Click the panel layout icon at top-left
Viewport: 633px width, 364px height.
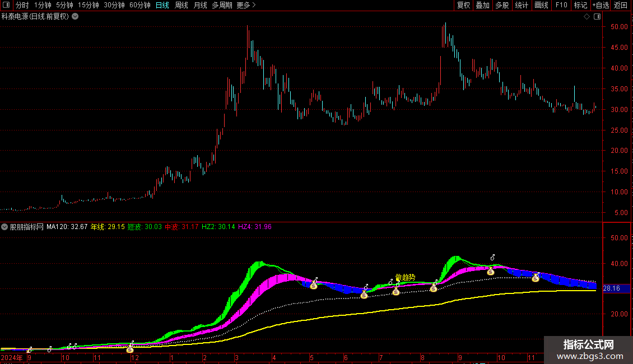point(6,5)
